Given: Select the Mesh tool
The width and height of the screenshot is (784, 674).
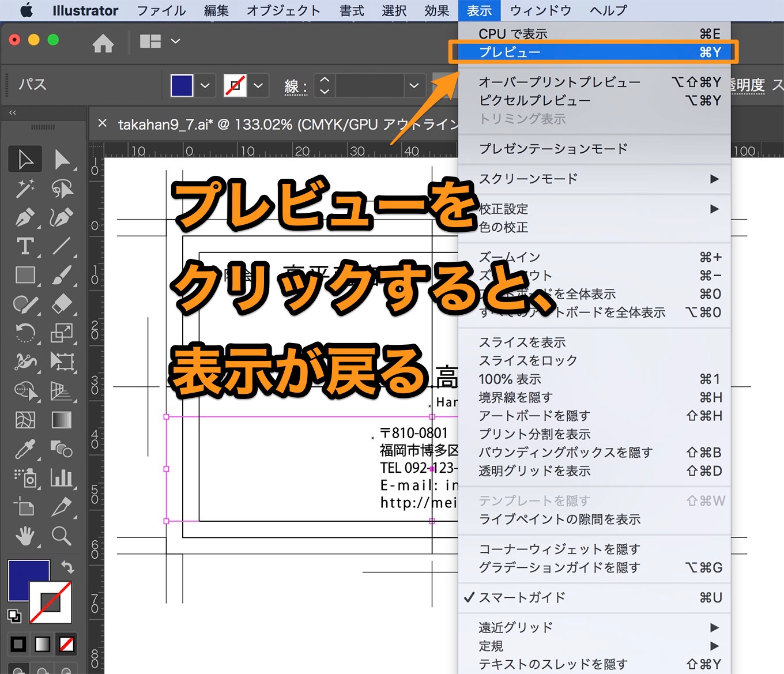Looking at the screenshot, I should [x=25, y=420].
